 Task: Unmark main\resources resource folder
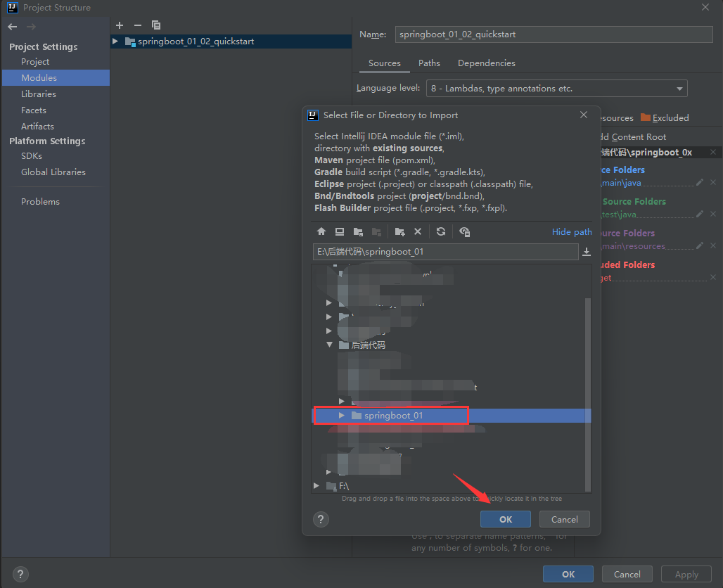(713, 245)
